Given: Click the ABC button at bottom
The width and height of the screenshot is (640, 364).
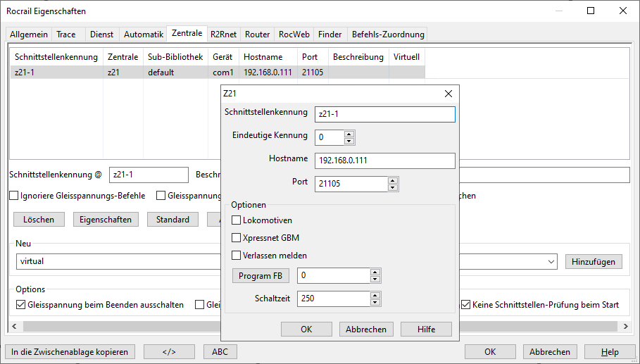Looking at the screenshot, I should (220, 351).
